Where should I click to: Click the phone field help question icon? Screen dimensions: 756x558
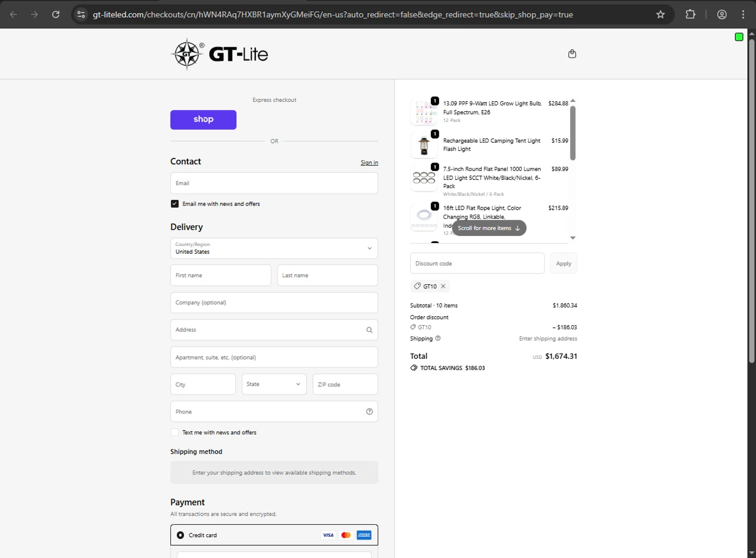(x=369, y=412)
